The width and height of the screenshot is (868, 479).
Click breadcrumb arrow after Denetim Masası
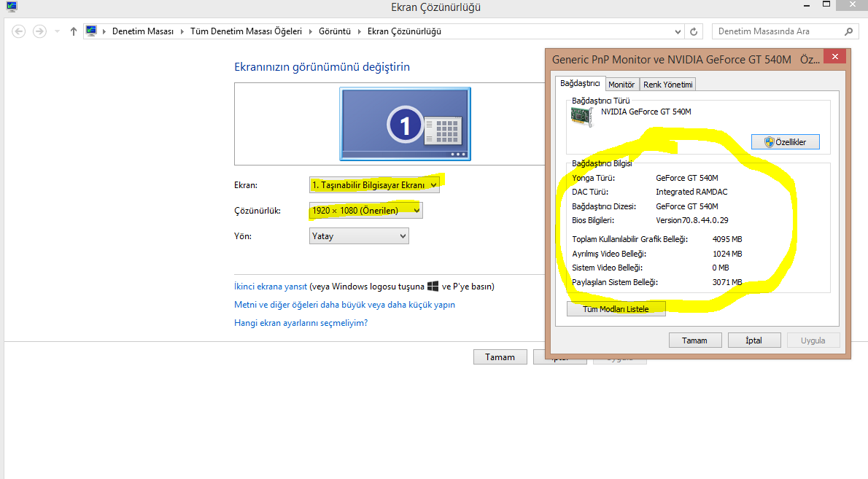(182, 31)
